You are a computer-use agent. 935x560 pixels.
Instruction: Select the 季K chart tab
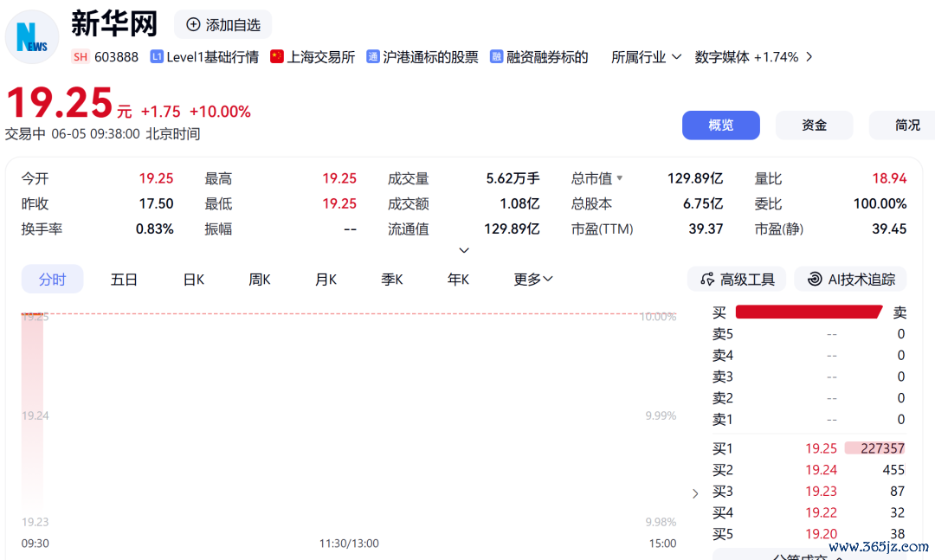click(392, 279)
